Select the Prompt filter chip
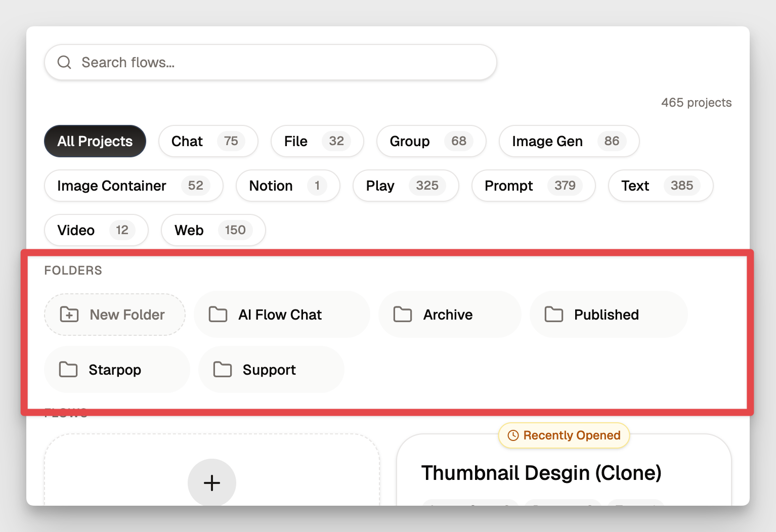The width and height of the screenshot is (776, 532). point(533,186)
